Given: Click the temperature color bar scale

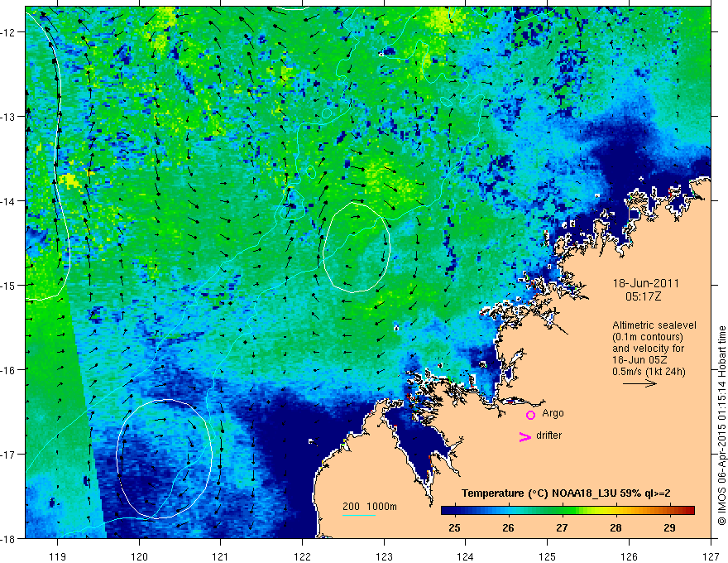Looking at the screenshot, I should [x=568, y=511].
